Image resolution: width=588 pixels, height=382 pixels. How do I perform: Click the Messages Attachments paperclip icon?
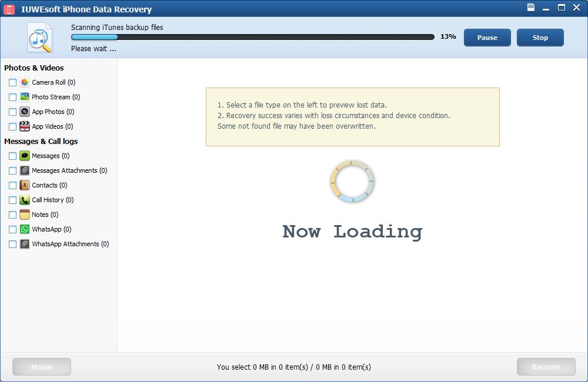pos(24,170)
